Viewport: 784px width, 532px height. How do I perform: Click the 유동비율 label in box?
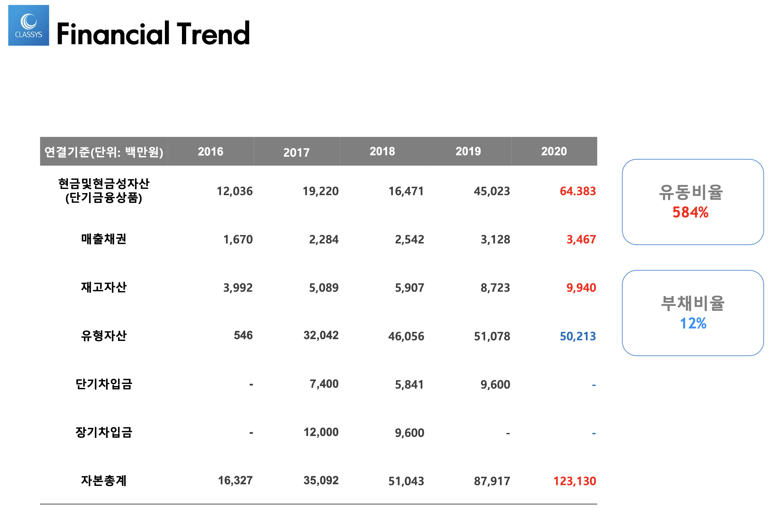point(691,193)
